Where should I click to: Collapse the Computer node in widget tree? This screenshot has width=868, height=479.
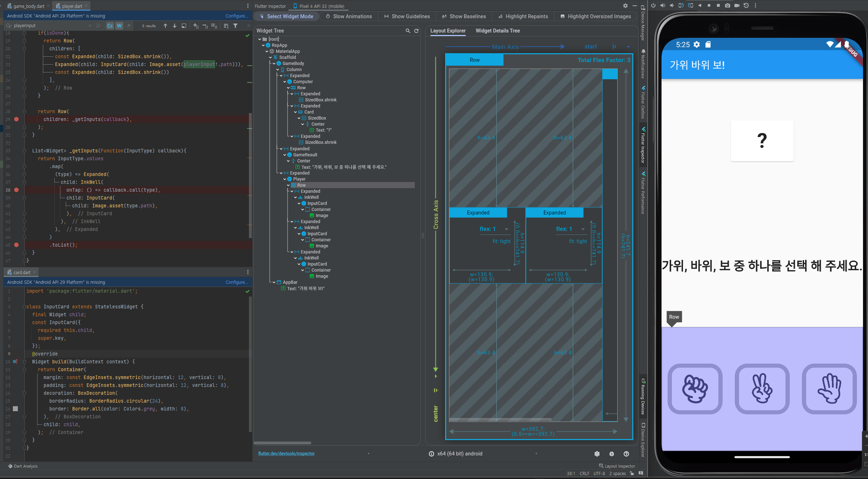[x=285, y=82]
